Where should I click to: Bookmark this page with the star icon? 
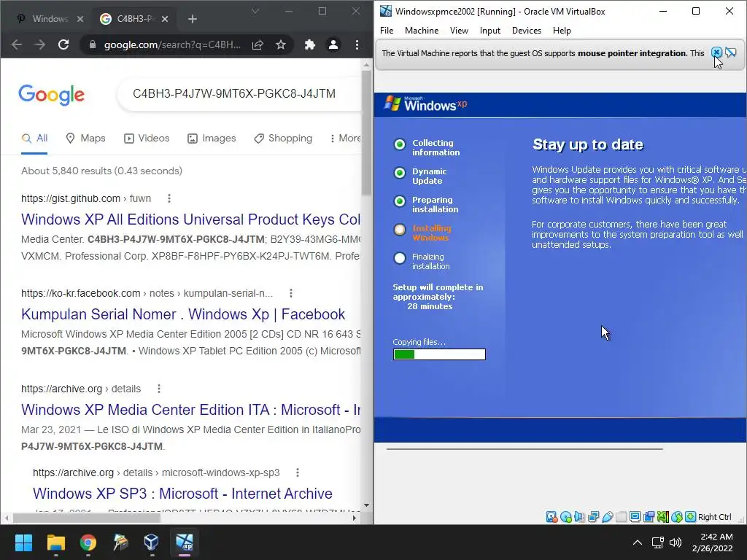tap(281, 44)
